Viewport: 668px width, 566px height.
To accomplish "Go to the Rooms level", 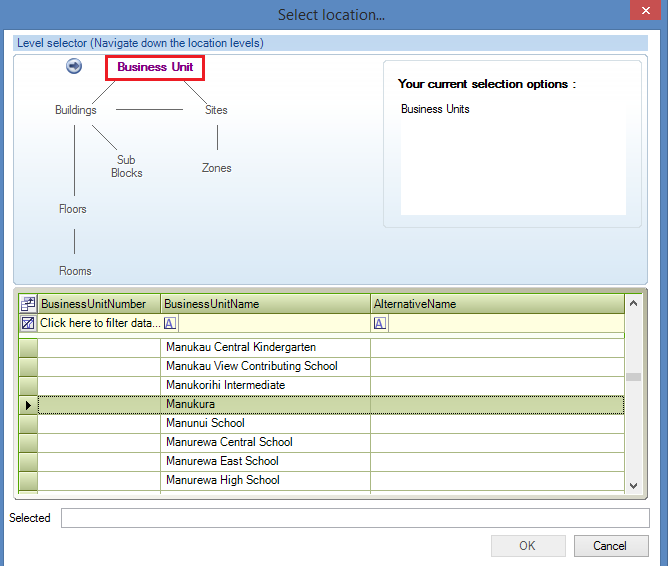I will [x=75, y=271].
